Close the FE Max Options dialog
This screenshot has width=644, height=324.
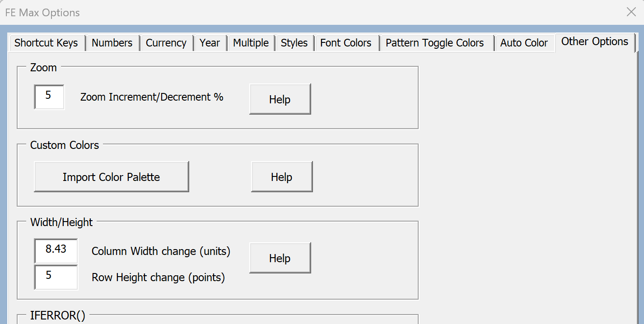(x=631, y=12)
